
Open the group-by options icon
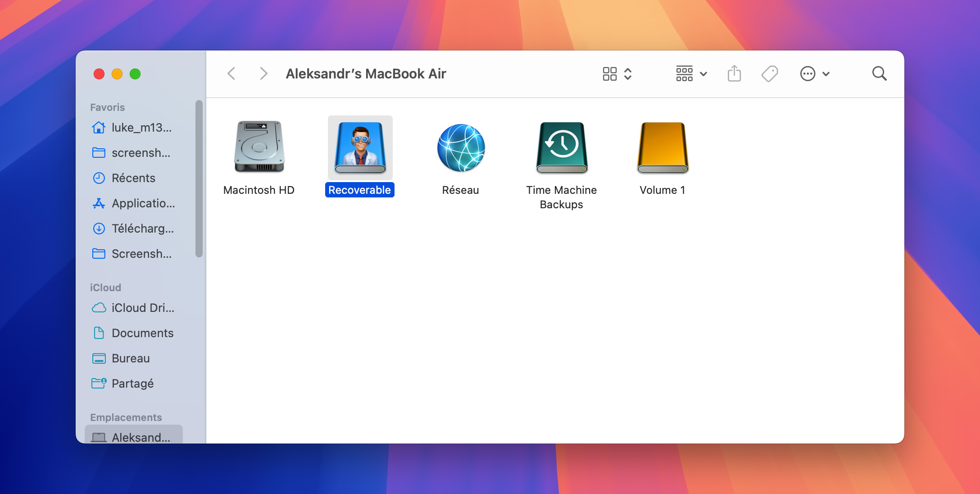tap(684, 73)
